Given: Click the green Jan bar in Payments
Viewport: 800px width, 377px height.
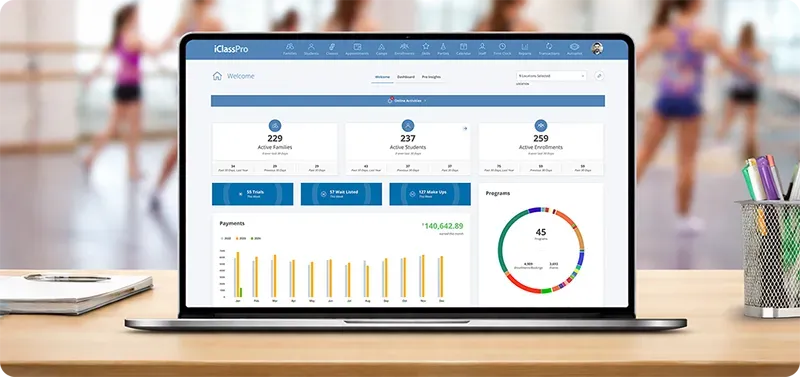Looking at the screenshot, I should [x=241, y=292].
